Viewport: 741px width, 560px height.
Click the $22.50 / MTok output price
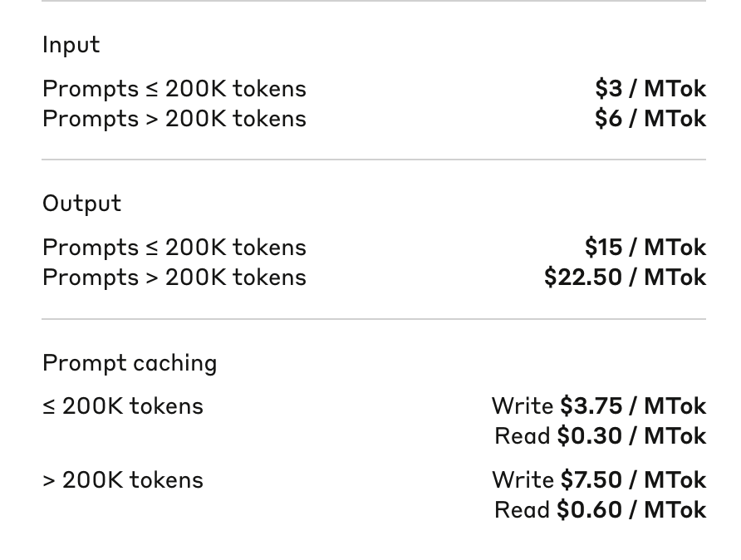[x=625, y=278]
